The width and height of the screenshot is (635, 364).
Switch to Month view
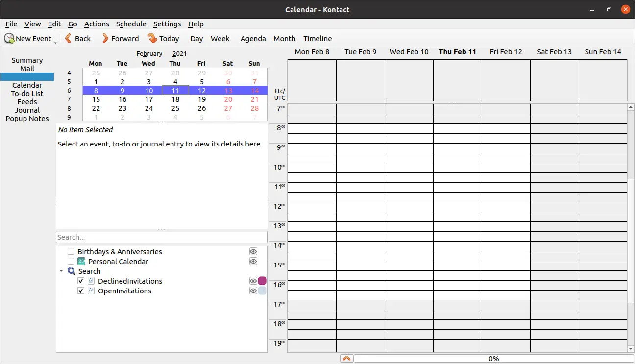coord(284,38)
